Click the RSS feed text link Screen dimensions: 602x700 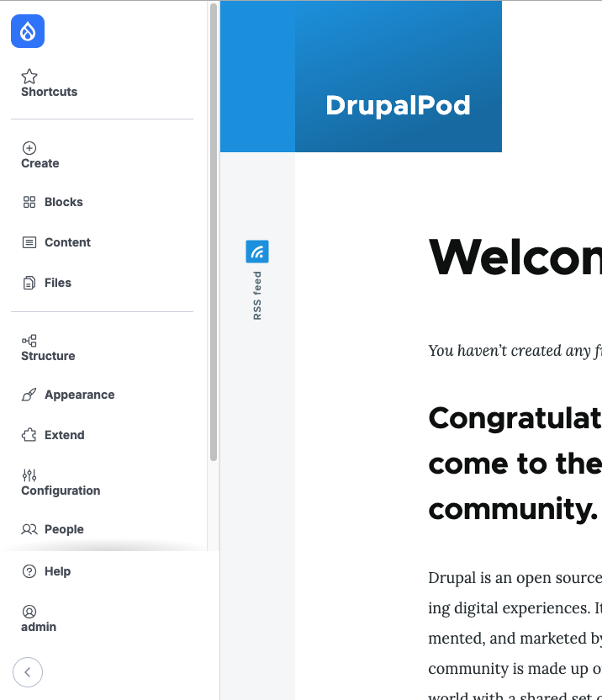(257, 295)
